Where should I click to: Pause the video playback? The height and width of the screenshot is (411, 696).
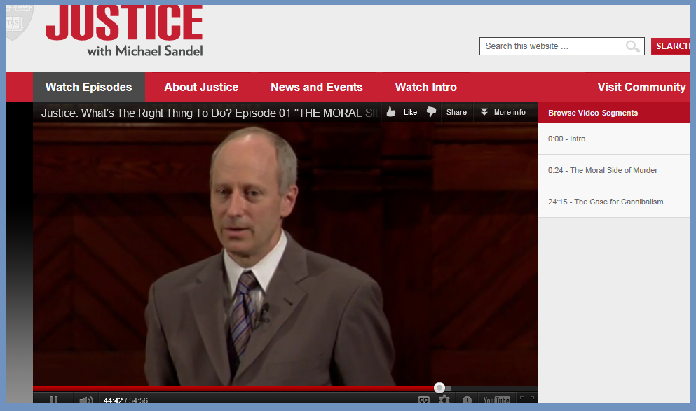53,399
